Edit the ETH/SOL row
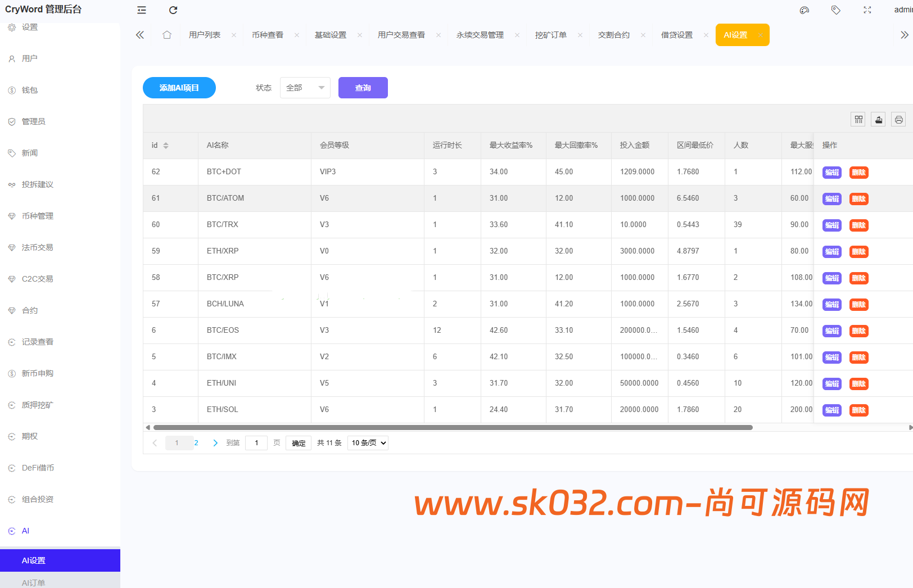Viewport: 913px width, 588px height. click(x=832, y=410)
